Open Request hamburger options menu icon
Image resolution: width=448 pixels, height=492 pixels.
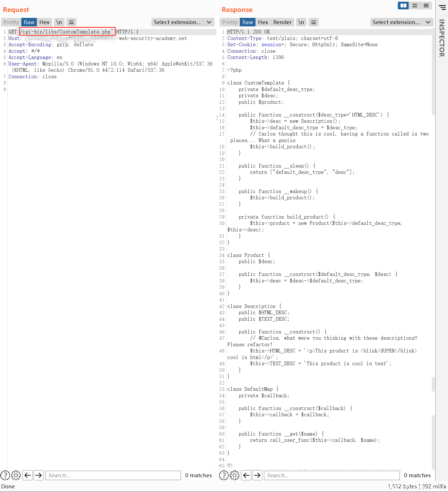pyautogui.click(x=71, y=22)
